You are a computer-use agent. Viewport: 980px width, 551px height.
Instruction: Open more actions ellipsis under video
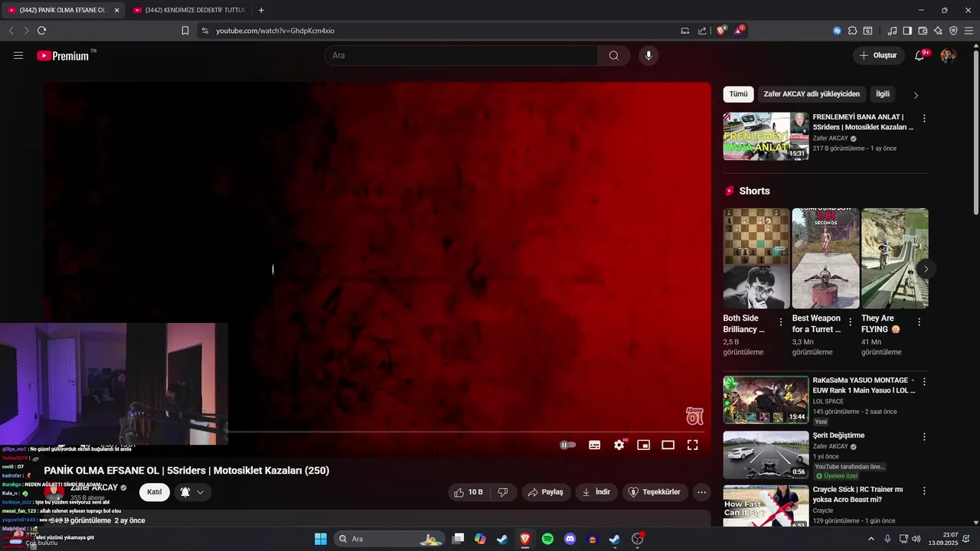(702, 492)
